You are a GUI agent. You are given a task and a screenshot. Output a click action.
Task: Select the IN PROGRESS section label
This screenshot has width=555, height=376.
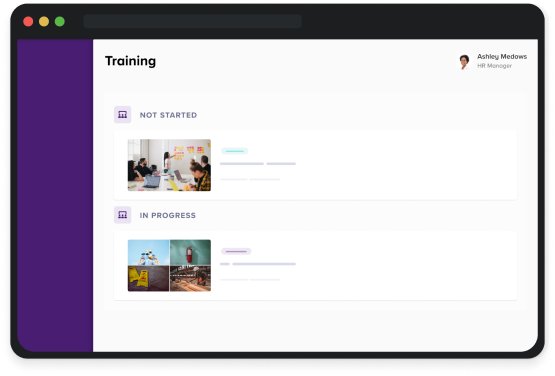tap(167, 215)
